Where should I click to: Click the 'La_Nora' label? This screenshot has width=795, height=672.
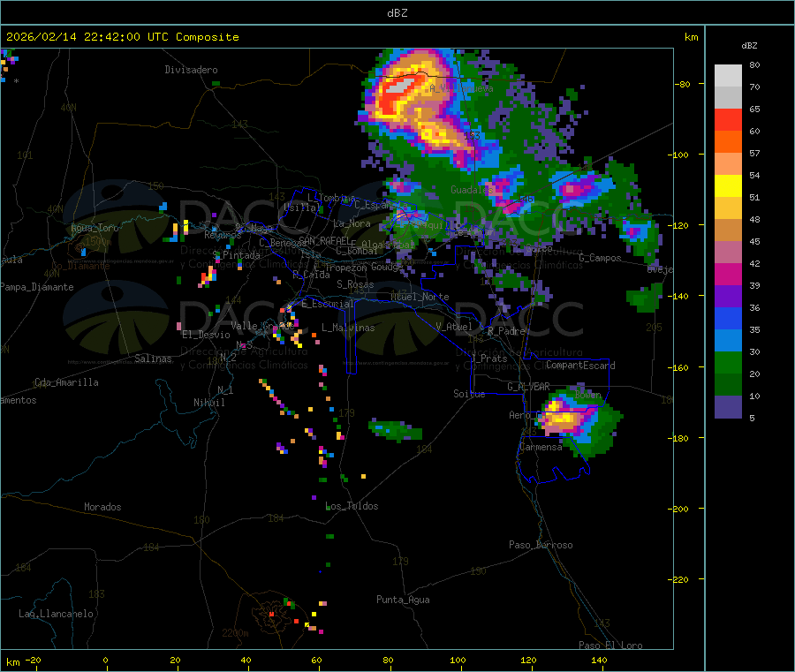point(352,223)
